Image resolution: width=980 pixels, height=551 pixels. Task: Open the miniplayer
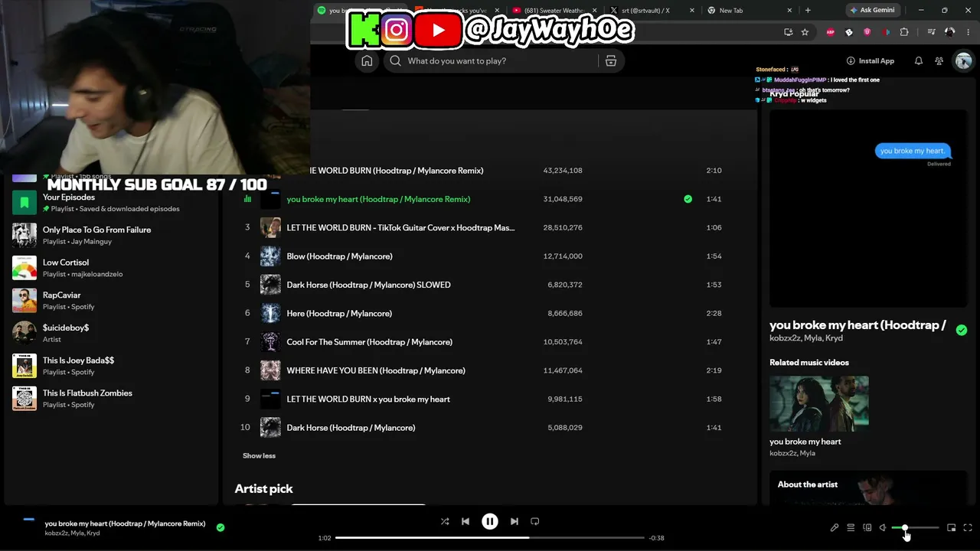pyautogui.click(x=952, y=528)
